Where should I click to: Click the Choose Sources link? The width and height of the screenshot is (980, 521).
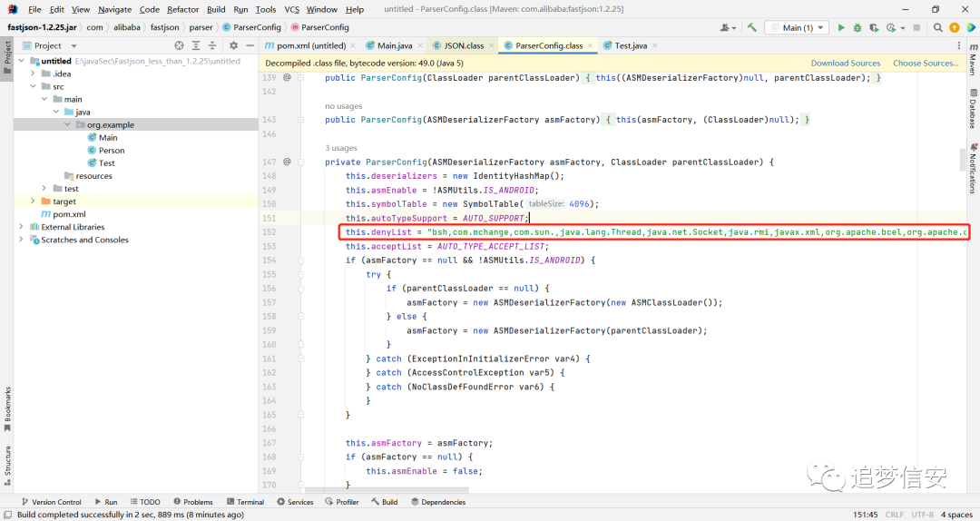pyautogui.click(x=926, y=64)
